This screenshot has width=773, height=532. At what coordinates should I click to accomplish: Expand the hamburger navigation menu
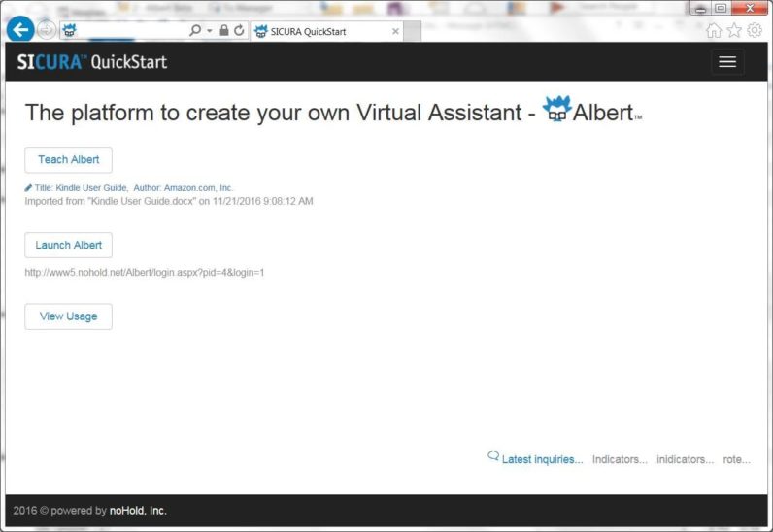click(x=726, y=62)
